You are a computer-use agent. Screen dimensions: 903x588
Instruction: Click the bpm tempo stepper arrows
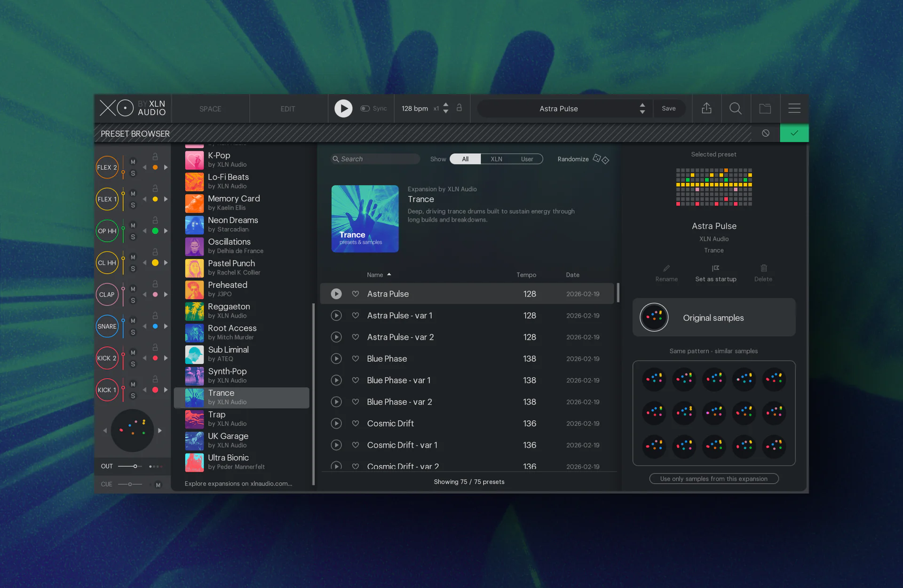pyautogui.click(x=446, y=108)
